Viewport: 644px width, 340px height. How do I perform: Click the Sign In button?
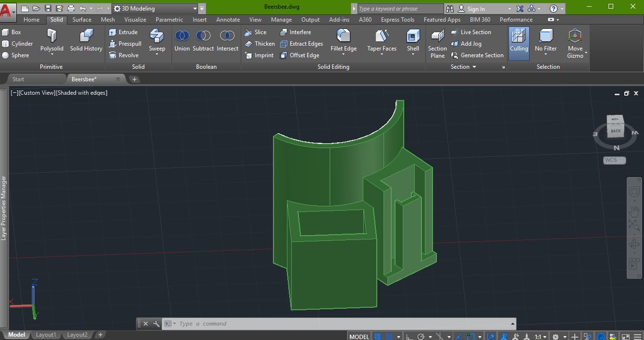(x=475, y=9)
